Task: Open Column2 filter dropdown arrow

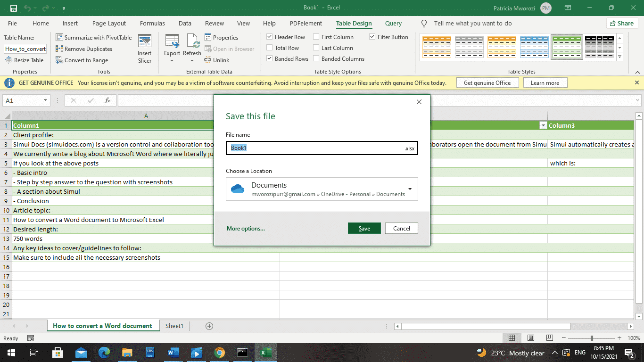Action: pyautogui.click(x=543, y=125)
